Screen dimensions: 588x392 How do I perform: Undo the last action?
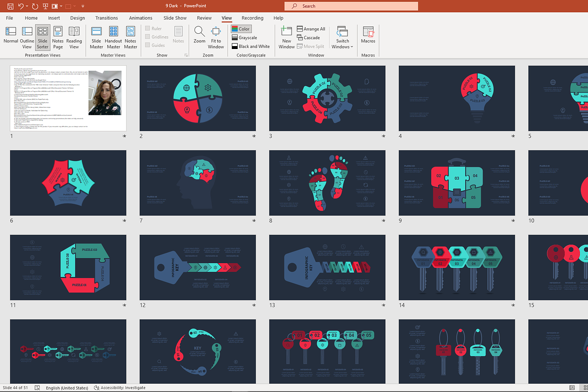point(21,6)
